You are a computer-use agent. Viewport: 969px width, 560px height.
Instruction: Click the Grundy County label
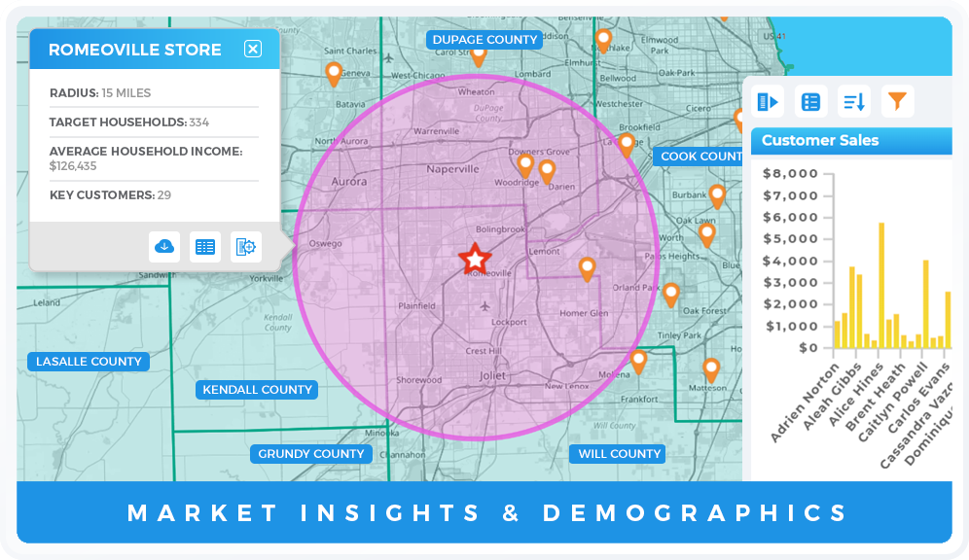[310, 454]
